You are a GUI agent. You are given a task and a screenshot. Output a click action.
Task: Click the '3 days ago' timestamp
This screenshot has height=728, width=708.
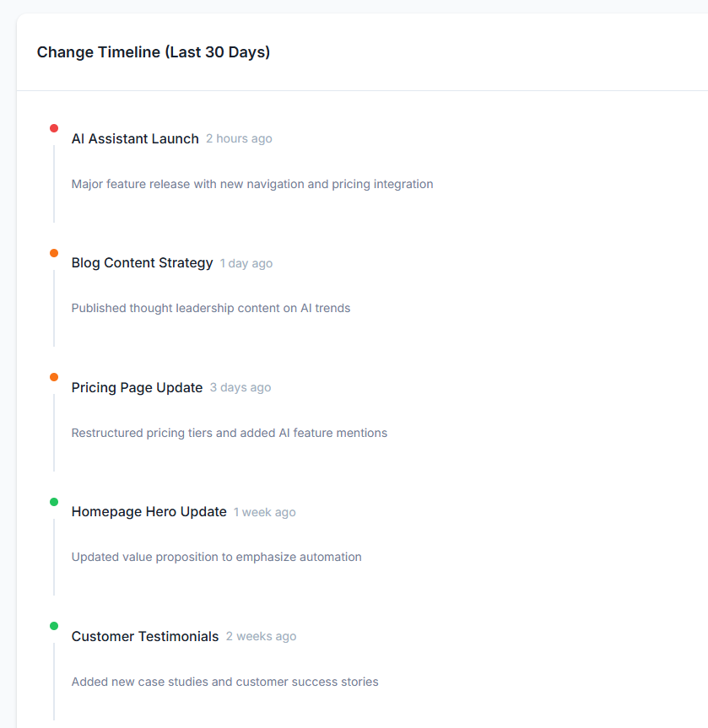241,388
